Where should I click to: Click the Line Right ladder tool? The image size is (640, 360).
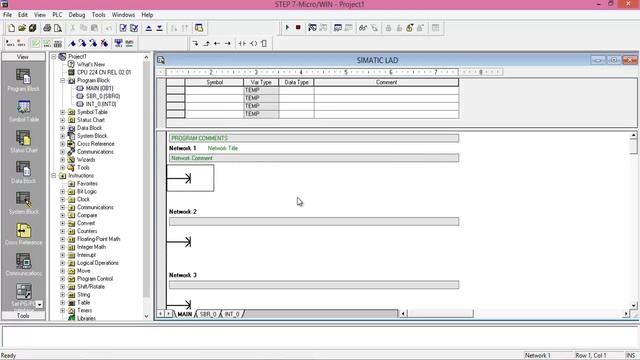click(x=228, y=43)
